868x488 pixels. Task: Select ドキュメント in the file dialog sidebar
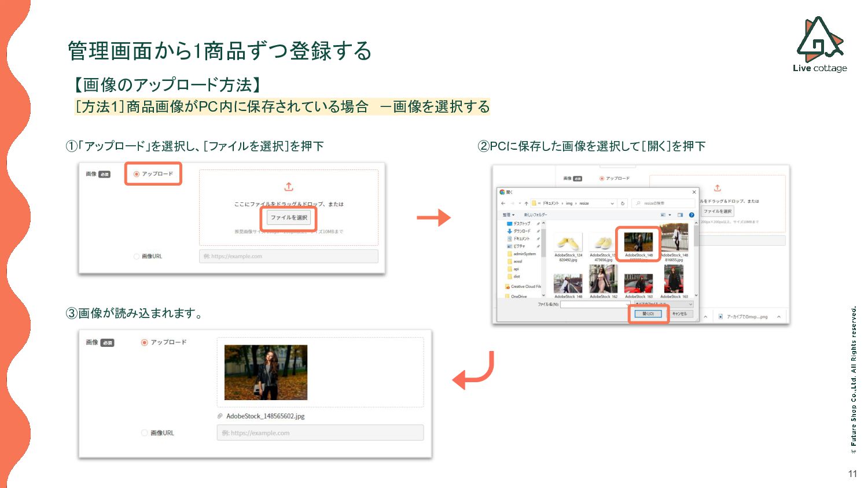point(518,238)
